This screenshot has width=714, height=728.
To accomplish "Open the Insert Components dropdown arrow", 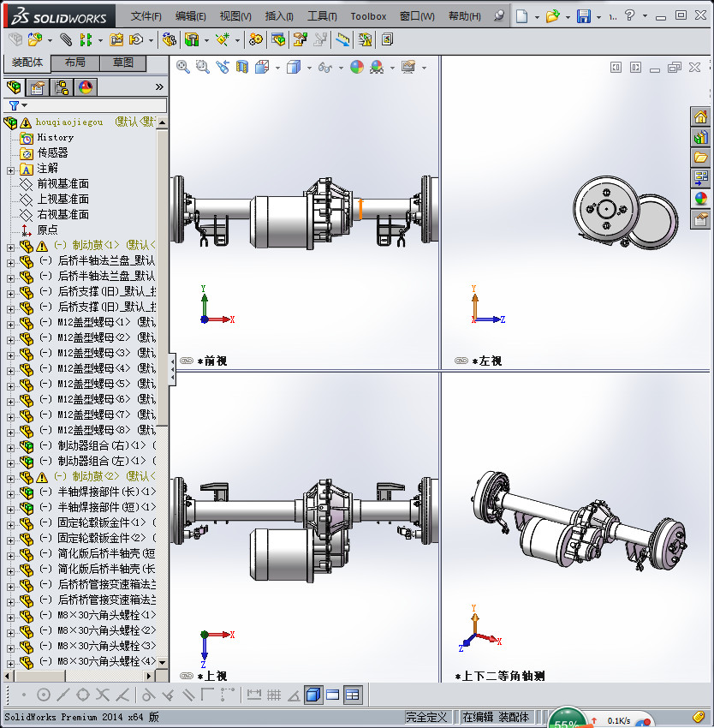I will point(50,40).
